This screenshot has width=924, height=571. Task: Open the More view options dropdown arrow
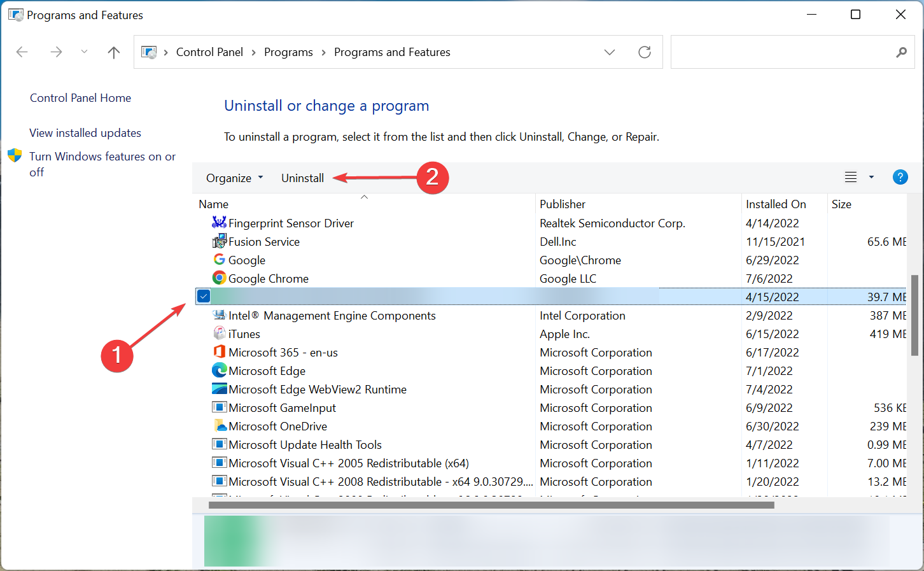click(x=871, y=178)
